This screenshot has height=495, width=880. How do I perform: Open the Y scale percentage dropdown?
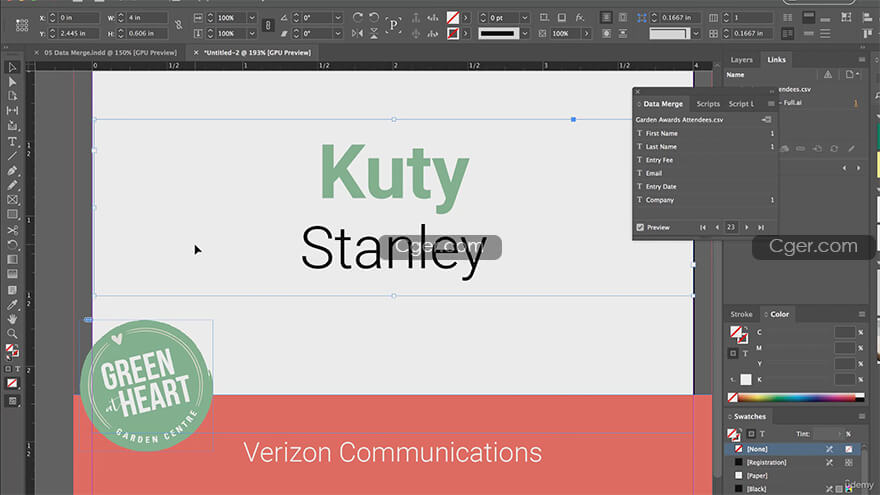click(x=251, y=34)
